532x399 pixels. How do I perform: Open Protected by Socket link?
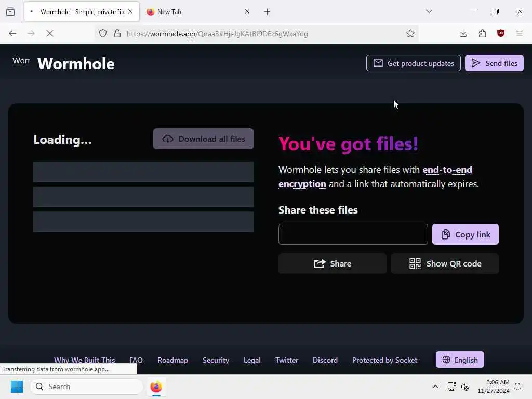[x=384, y=360]
